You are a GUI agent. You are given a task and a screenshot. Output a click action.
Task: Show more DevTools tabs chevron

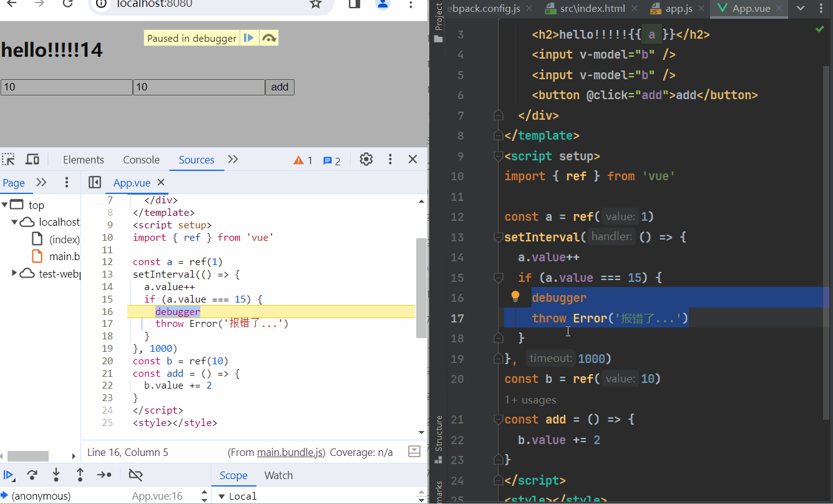[x=233, y=160]
